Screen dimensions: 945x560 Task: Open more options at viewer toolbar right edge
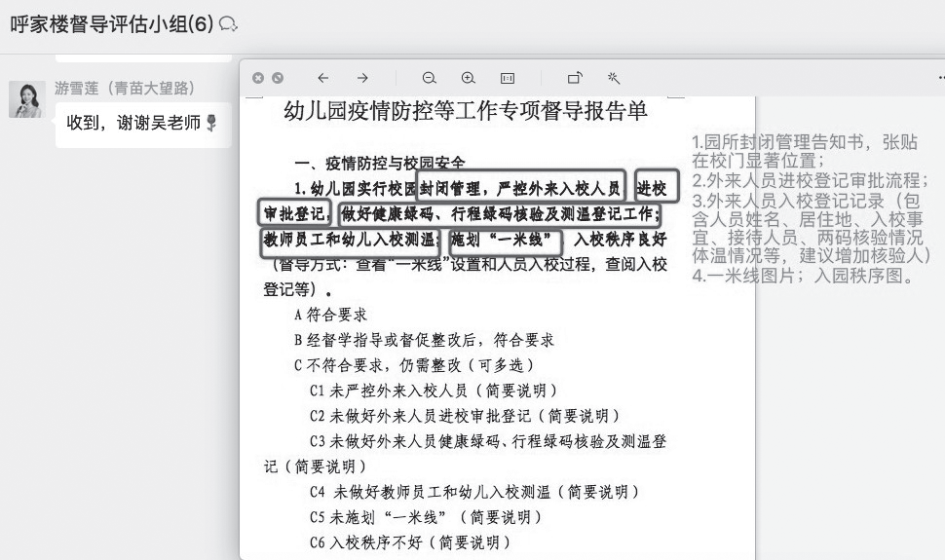tap(941, 78)
